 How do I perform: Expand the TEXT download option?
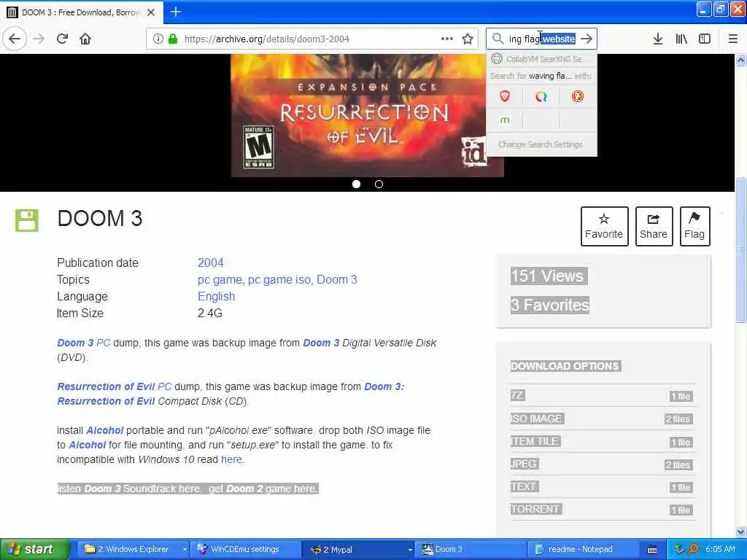click(x=602, y=486)
